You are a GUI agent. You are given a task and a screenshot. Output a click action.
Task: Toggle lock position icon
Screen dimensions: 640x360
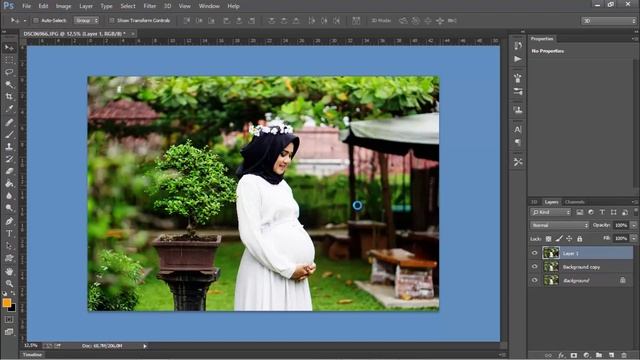click(569, 239)
